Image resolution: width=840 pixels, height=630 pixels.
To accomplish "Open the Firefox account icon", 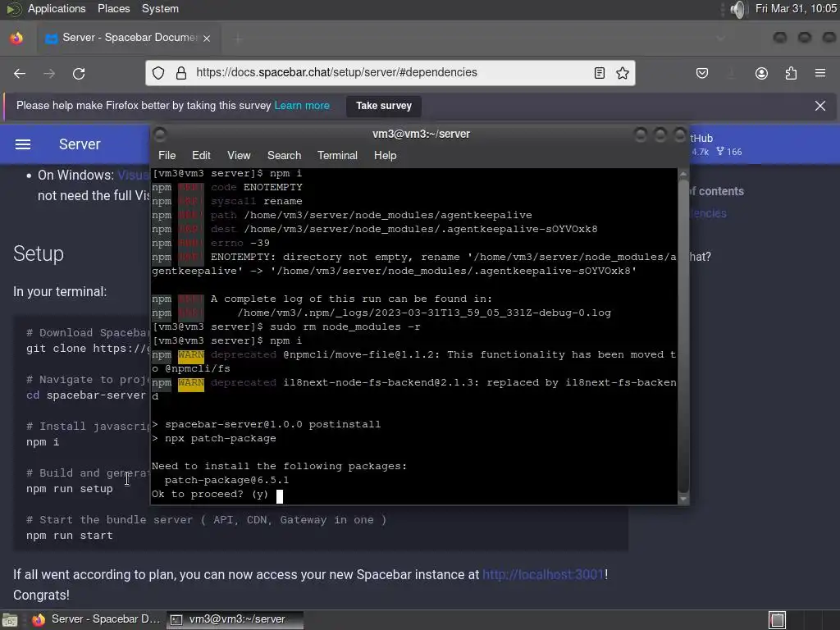I will point(761,73).
